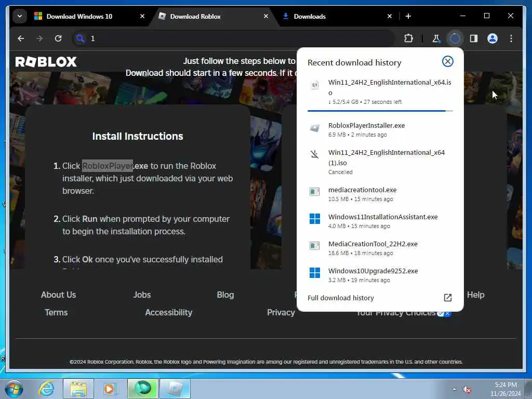The width and height of the screenshot is (532, 399).
Task: Click the cancelled download icon
Action: pyautogui.click(x=314, y=155)
